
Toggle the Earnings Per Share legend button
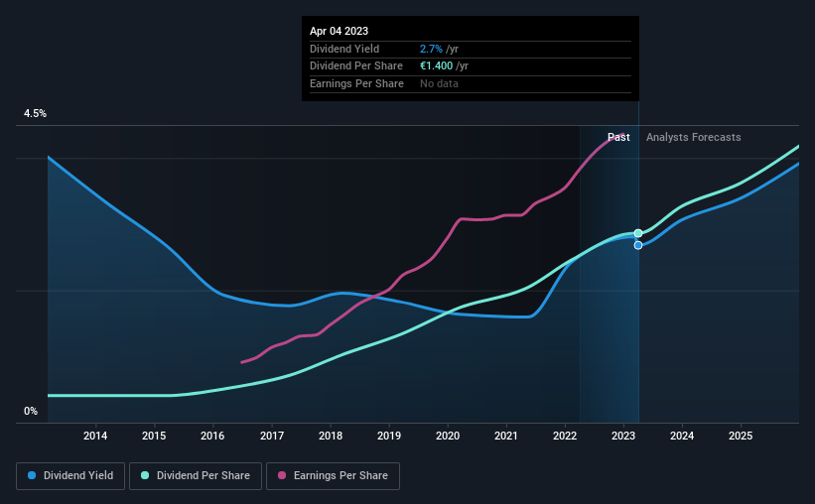click(x=333, y=476)
